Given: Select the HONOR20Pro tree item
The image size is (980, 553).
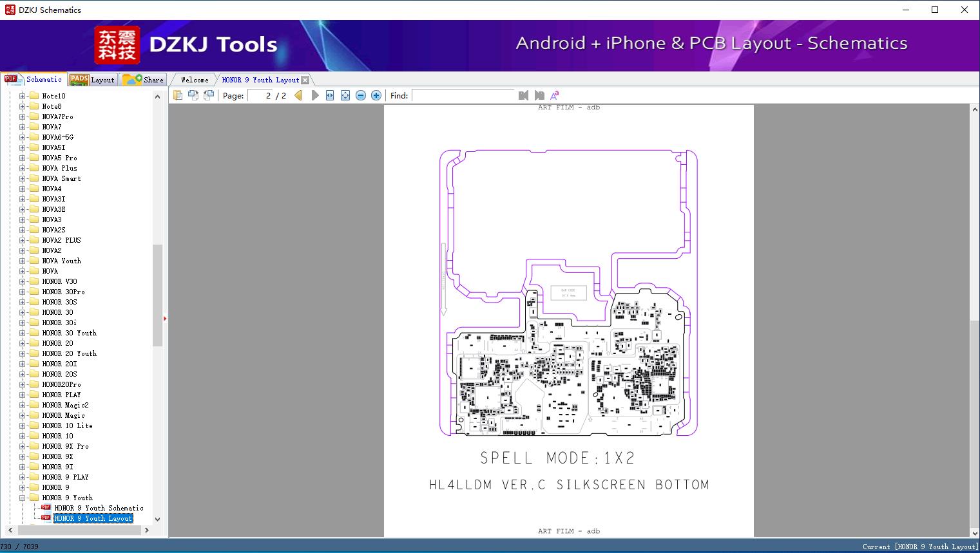Looking at the screenshot, I should point(61,384).
